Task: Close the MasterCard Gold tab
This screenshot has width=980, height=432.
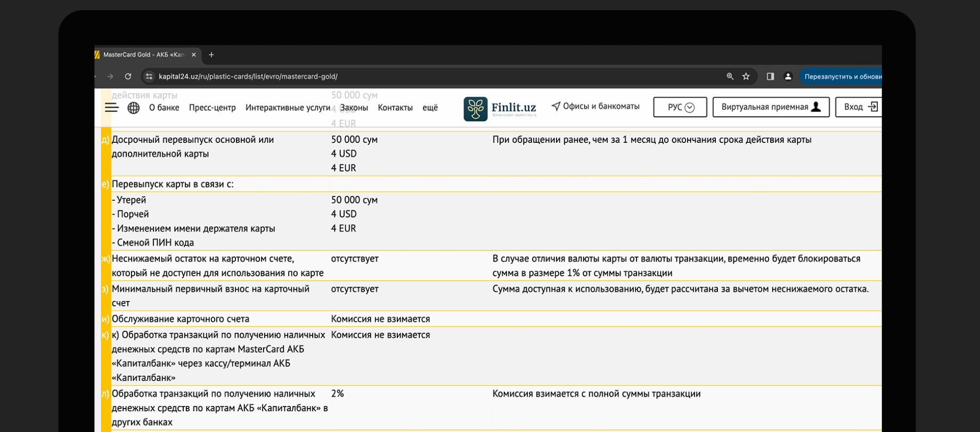Action: 194,55
